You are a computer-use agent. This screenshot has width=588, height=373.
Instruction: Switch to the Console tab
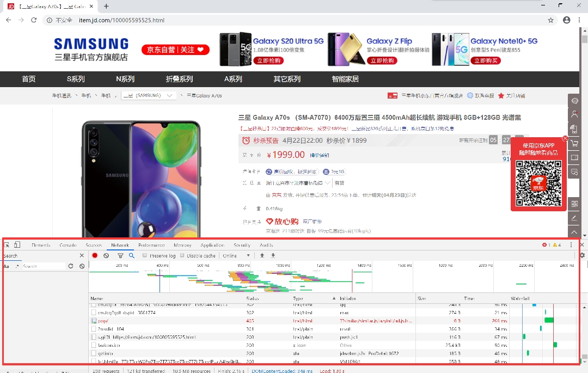tap(68, 245)
